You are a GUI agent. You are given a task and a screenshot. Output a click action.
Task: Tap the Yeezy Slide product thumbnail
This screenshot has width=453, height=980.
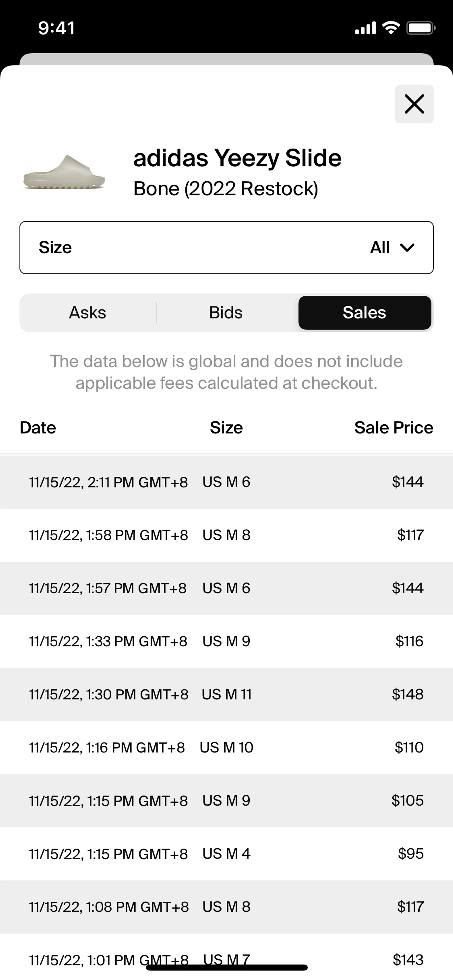(x=64, y=172)
